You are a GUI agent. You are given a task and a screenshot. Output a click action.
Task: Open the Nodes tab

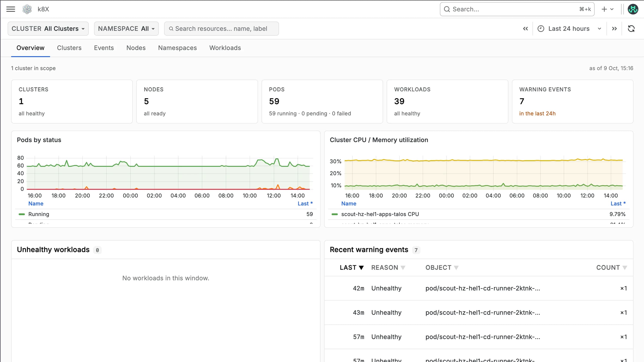pyautogui.click(x=136, y=48)
